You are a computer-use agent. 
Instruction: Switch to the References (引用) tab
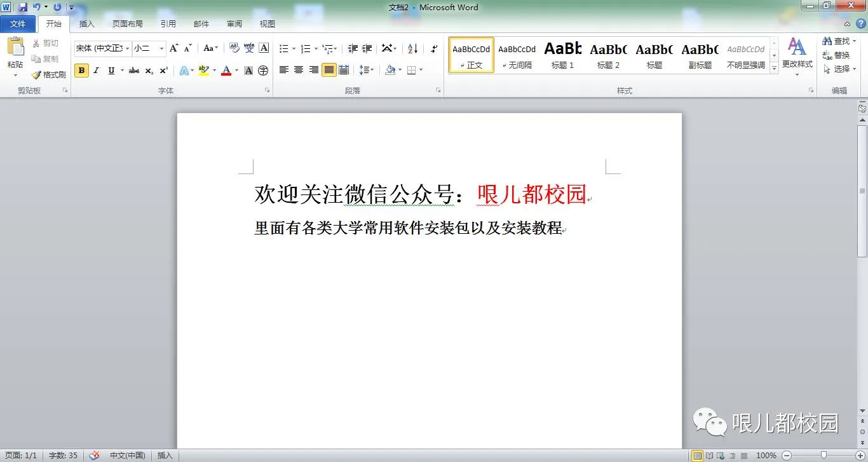point(168,24)
